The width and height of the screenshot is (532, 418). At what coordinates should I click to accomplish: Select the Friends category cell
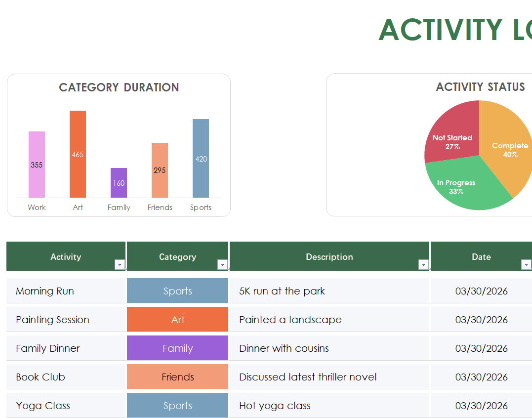[x=177, y=376]
